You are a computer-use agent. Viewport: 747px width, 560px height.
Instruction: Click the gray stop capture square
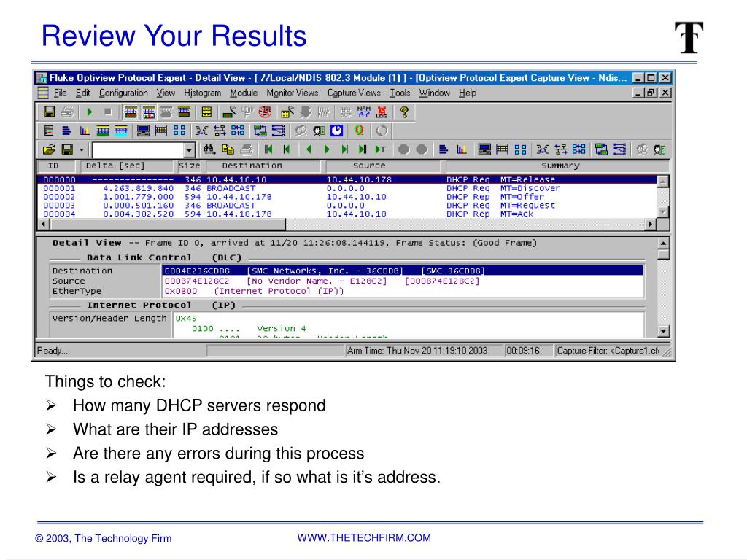108,112
